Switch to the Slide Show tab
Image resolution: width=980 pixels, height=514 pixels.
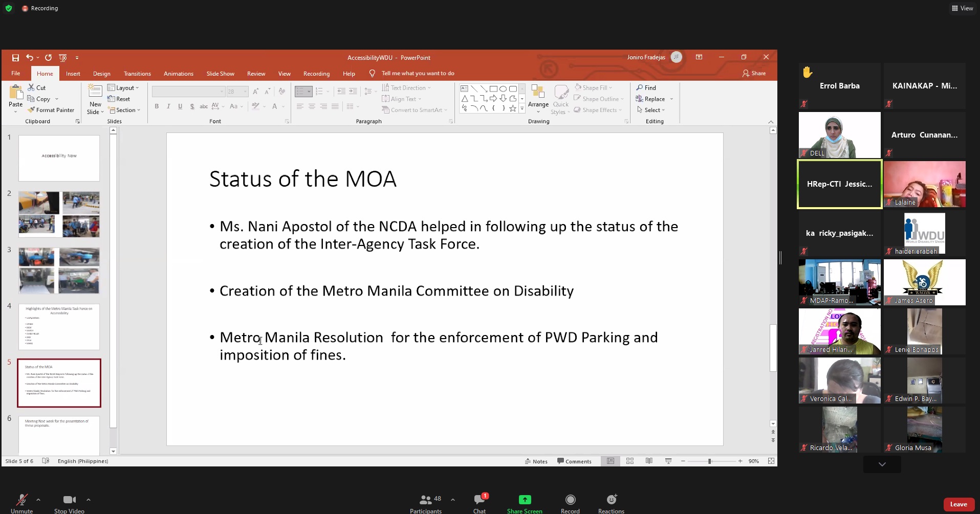[x=220, y=73]
